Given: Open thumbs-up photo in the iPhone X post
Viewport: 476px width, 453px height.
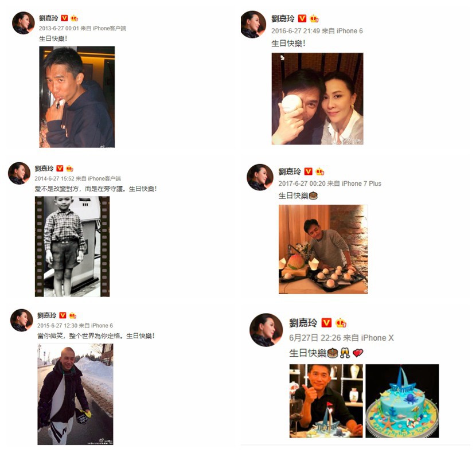Looking at the screenshot, I should (x=326, y=401).
